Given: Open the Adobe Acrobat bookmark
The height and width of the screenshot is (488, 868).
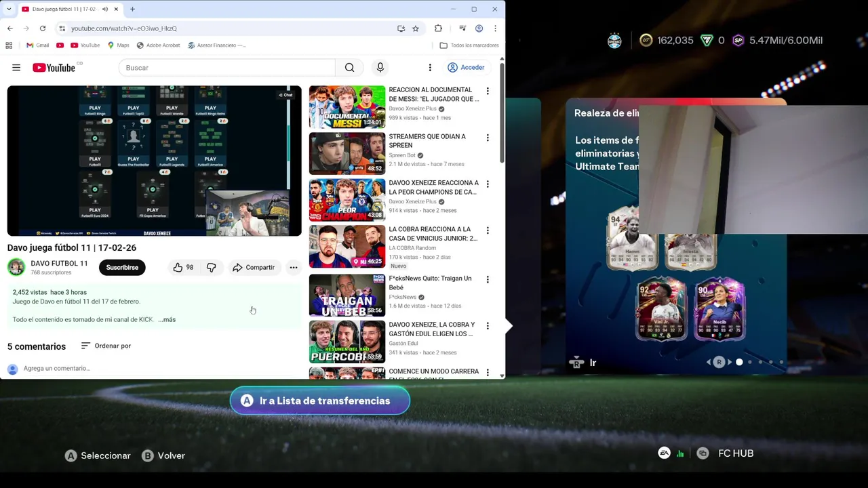Looking at the screenshot, I should [158, 45].
